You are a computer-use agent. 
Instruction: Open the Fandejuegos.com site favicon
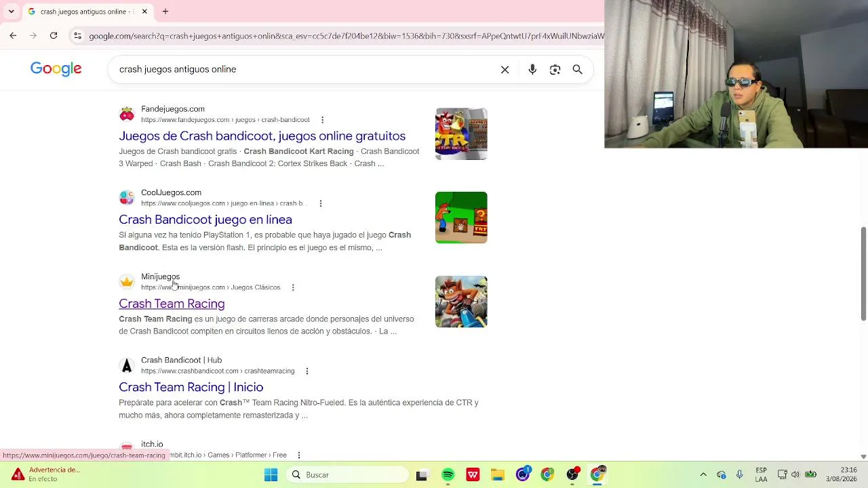coord(127,114)
